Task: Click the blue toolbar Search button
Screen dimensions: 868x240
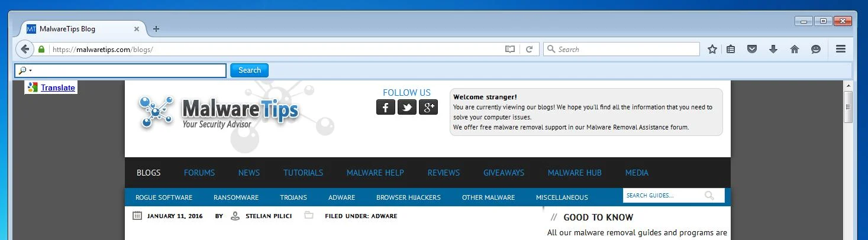Action: tap(249, 70)
